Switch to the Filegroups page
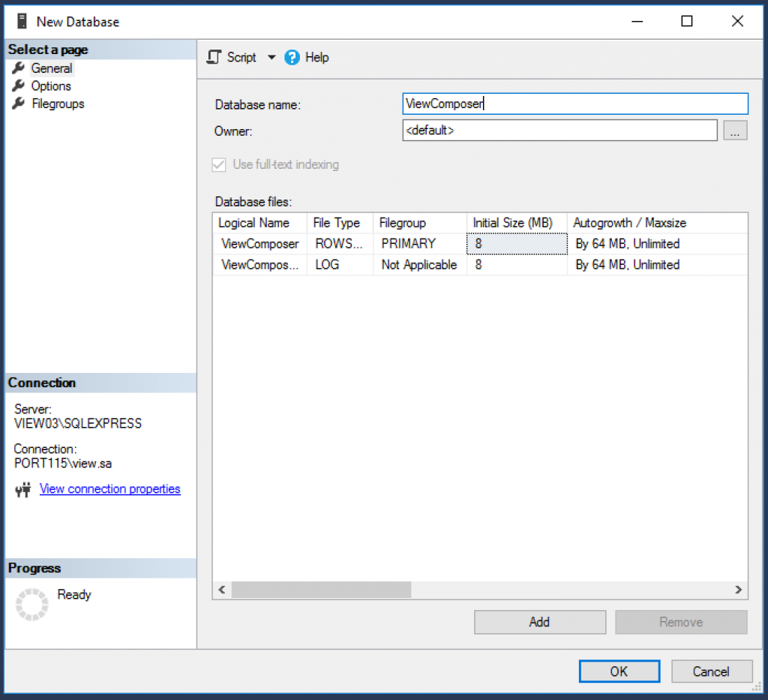The height and width of the screenshot is (700, 768). coord(58,104)
